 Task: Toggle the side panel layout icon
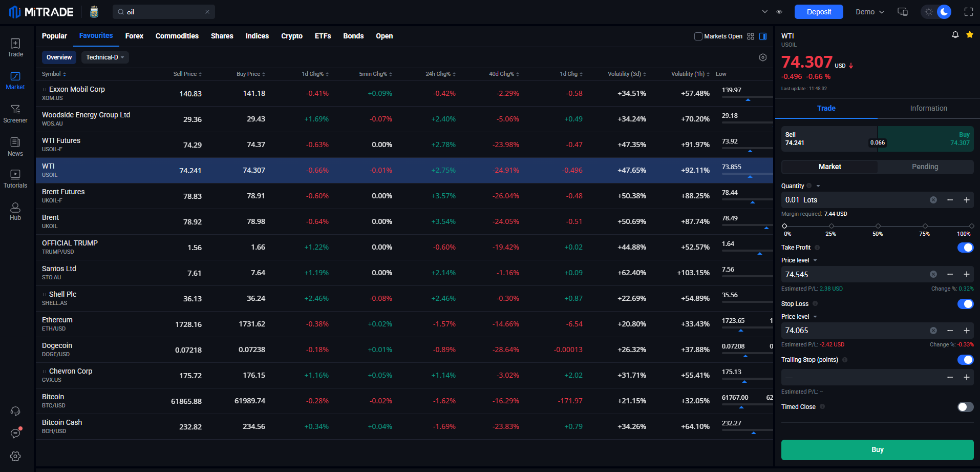pos(763,36)
